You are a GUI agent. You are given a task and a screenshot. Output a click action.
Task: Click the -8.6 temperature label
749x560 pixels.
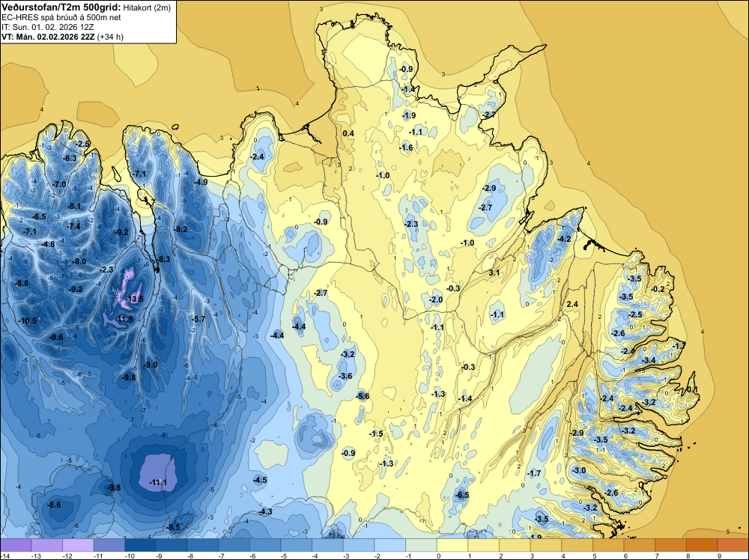(55, 505)
